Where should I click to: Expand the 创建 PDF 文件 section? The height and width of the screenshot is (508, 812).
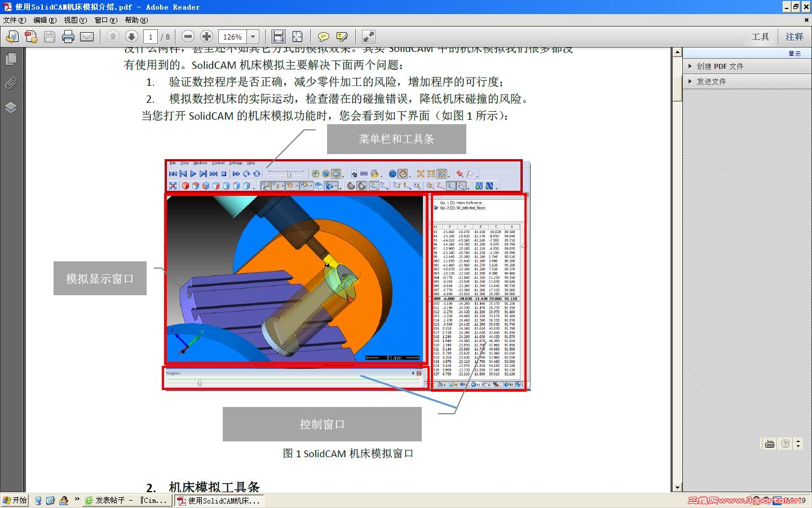pyautogui.click(x=747, y=66)
